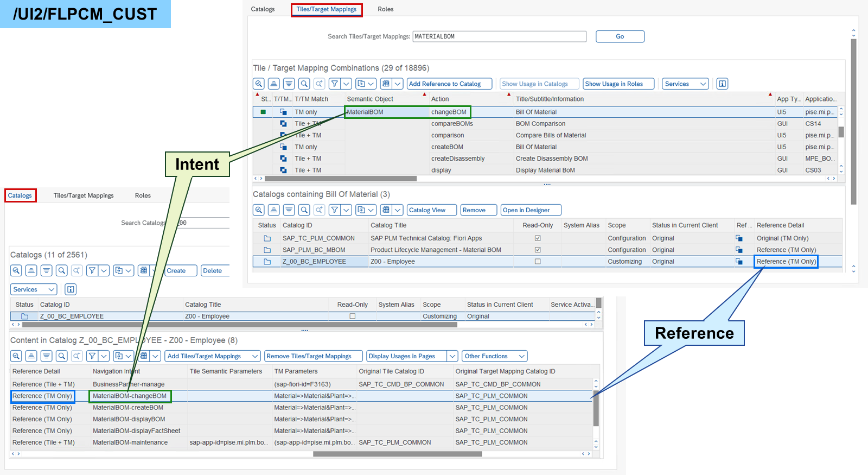868x475 pixels.
Task: Open export dropdown arrow in Tile/Target Mapping Combinations toolbar
Action: pyautogui.click(x=372, y=84)
